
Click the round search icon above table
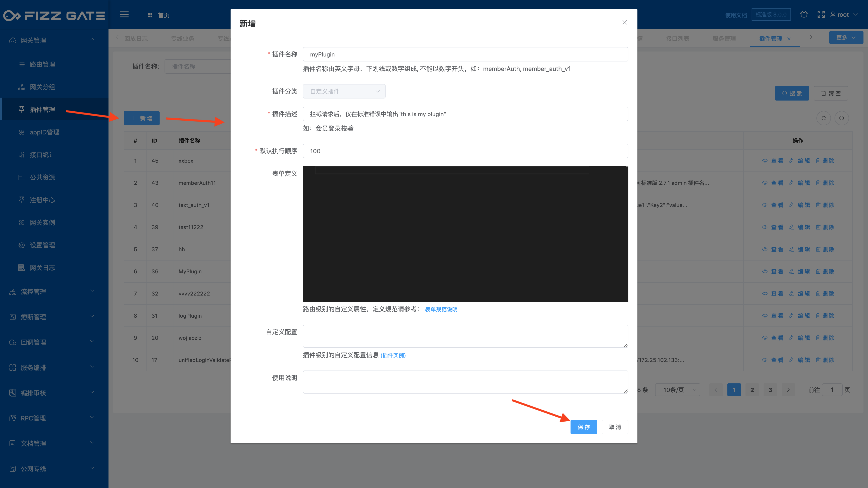click(x=841, y=118)
